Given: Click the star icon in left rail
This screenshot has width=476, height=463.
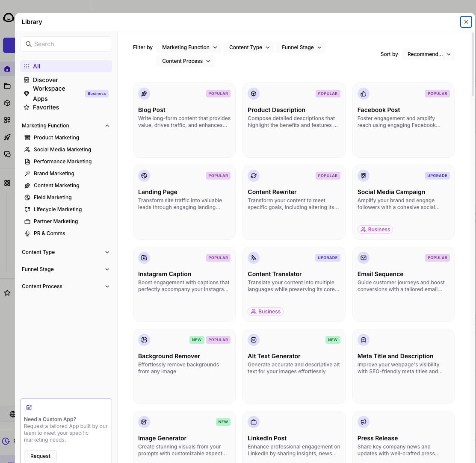Looking at the screenshot, I should coord(7,293).
